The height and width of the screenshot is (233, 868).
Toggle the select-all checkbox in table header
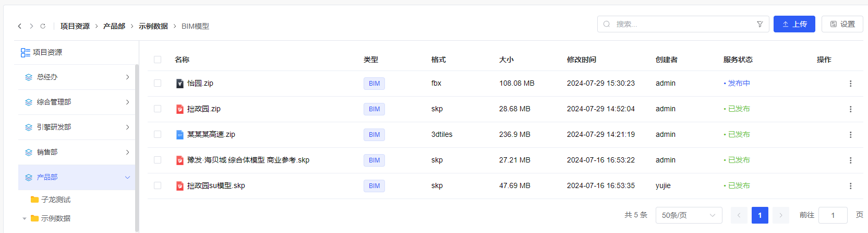158,60
